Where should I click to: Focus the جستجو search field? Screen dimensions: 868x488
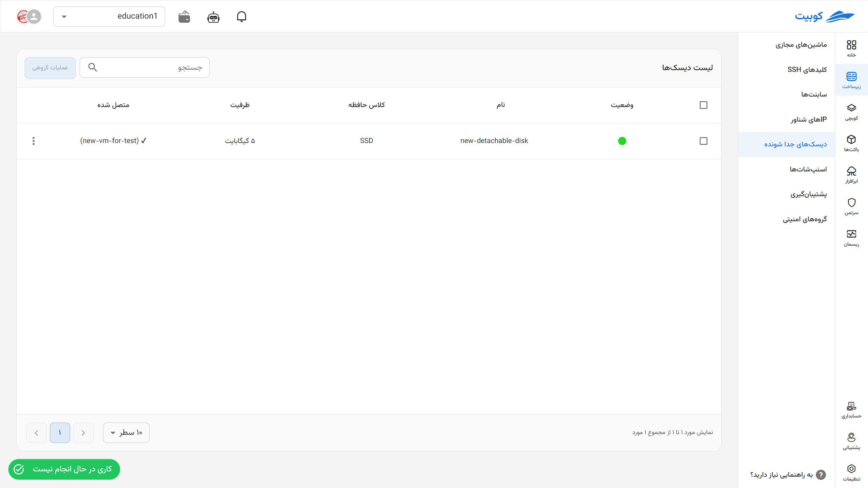[144, 67]
